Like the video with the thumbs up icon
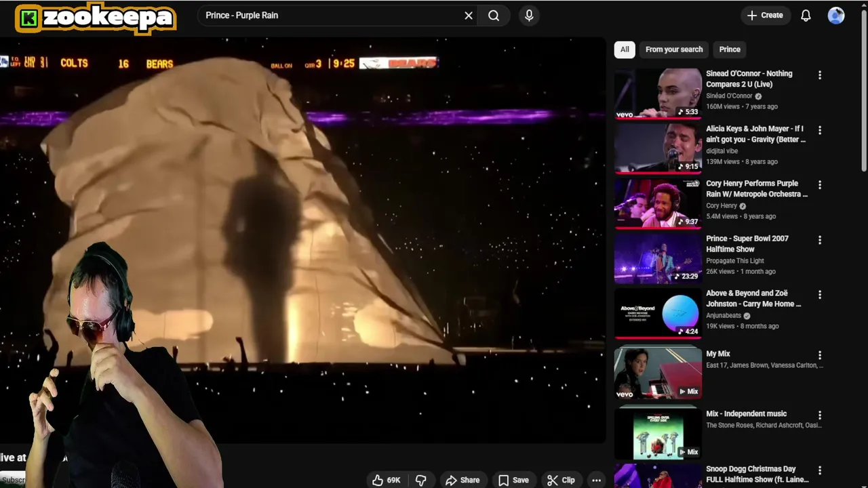Image resolution: width=868 pixels, height=488 pixels. 378,480
